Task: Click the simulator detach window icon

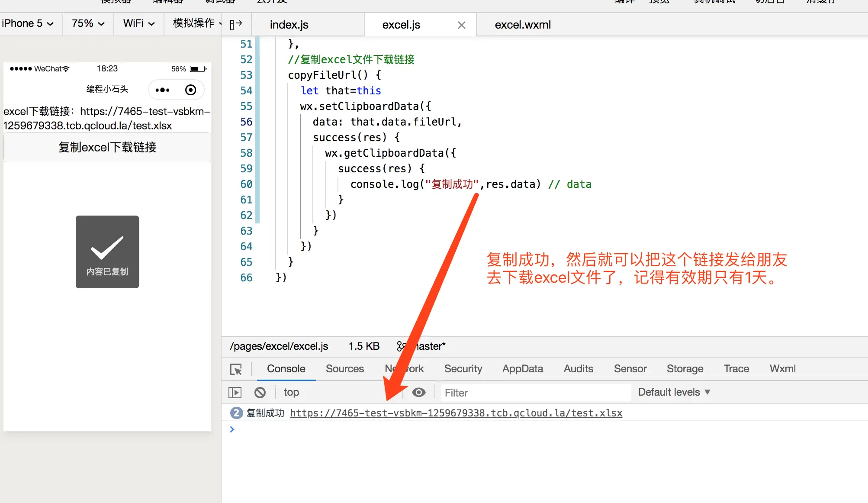Action: point(235,24)
